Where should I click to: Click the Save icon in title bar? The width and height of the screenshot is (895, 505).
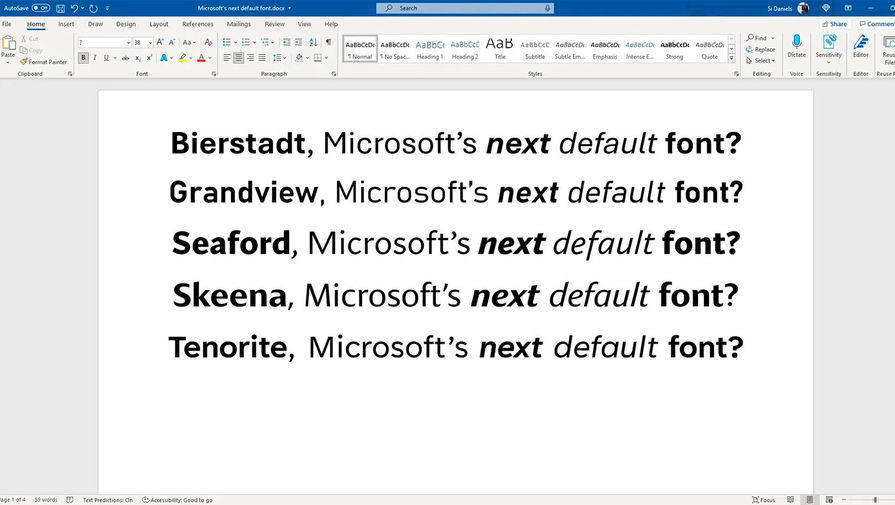[60, 8]
